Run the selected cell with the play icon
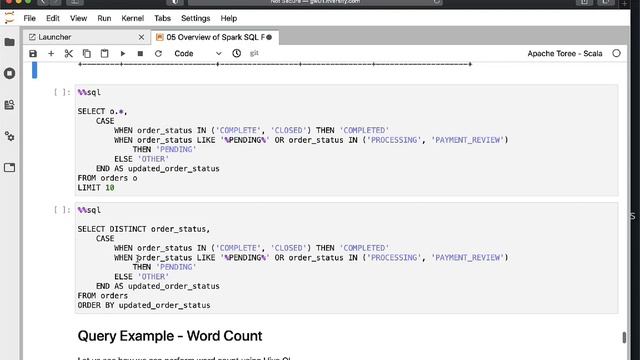This screenshot has width=640, height=360. point(122,53)
